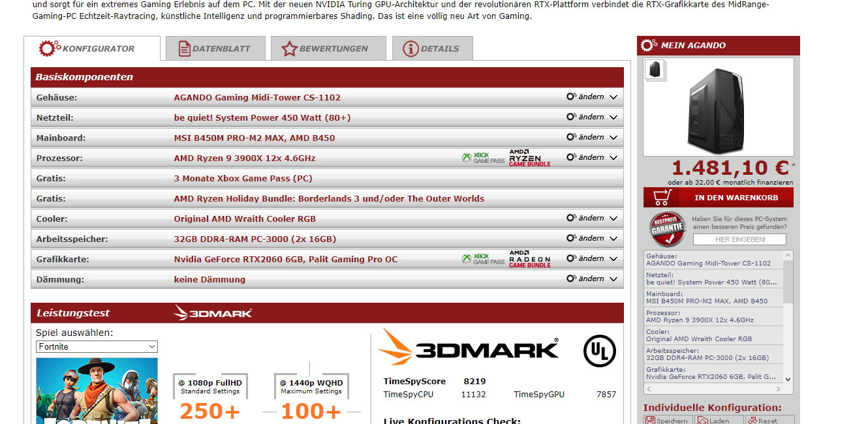The height and width of the screenshot is (424, 868).
Task: Click the gear icon in the Cooler row
Action: coord(571,218)
